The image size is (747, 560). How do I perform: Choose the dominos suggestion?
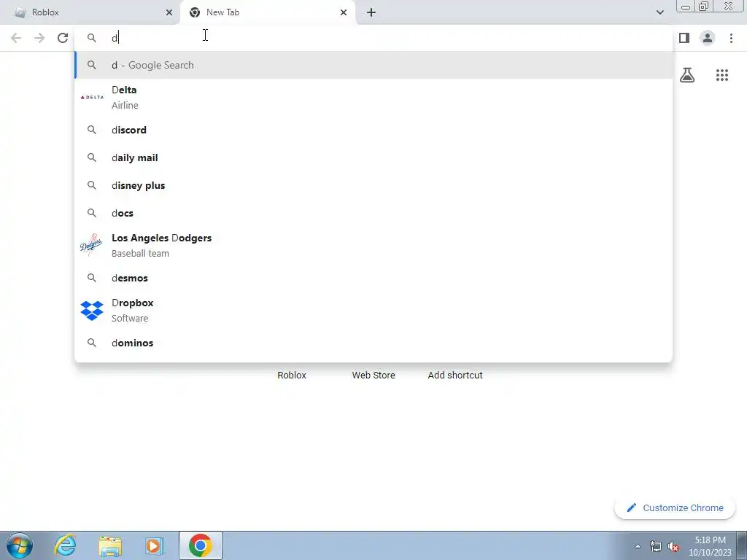point(373,343)
